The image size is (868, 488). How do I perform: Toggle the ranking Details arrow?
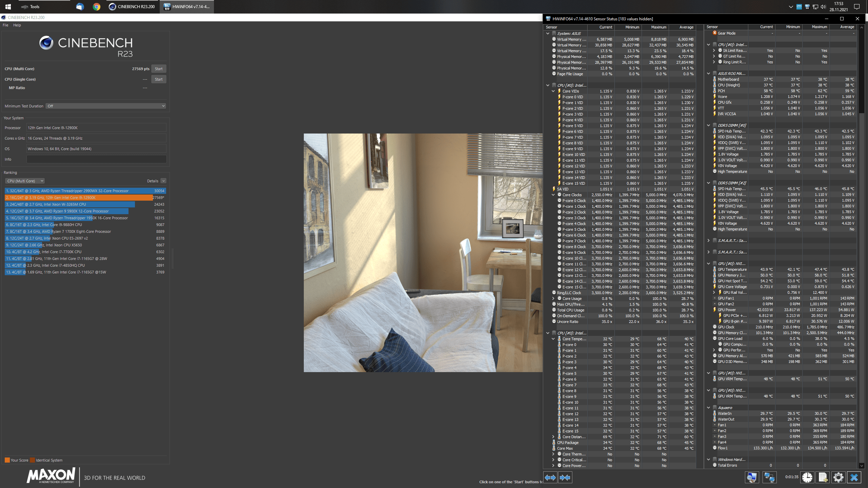[163, 181]
